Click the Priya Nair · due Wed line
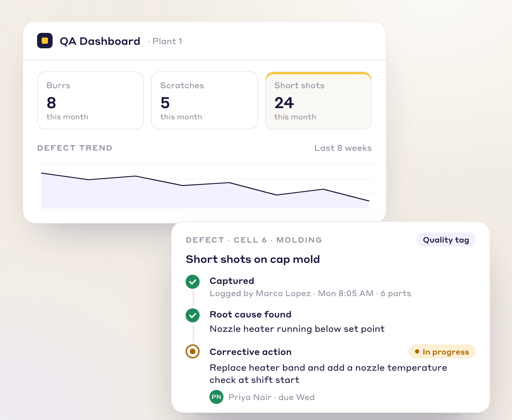 (x=271, y=397)
